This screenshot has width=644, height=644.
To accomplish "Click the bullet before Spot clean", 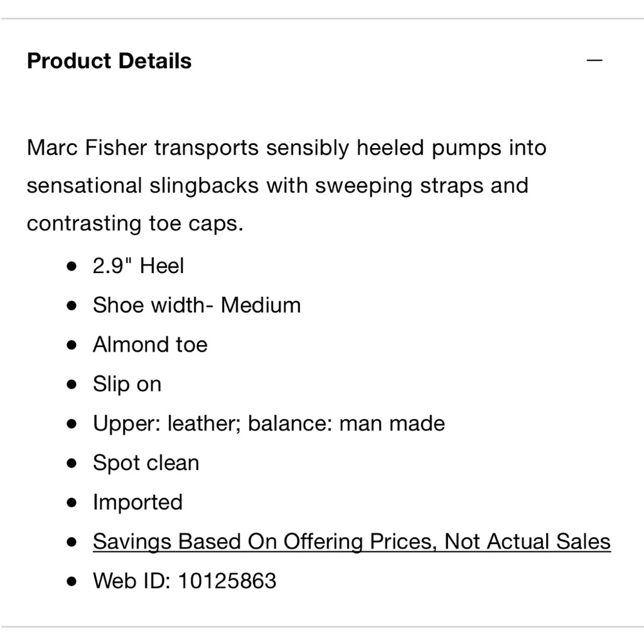I will (71, 463).
